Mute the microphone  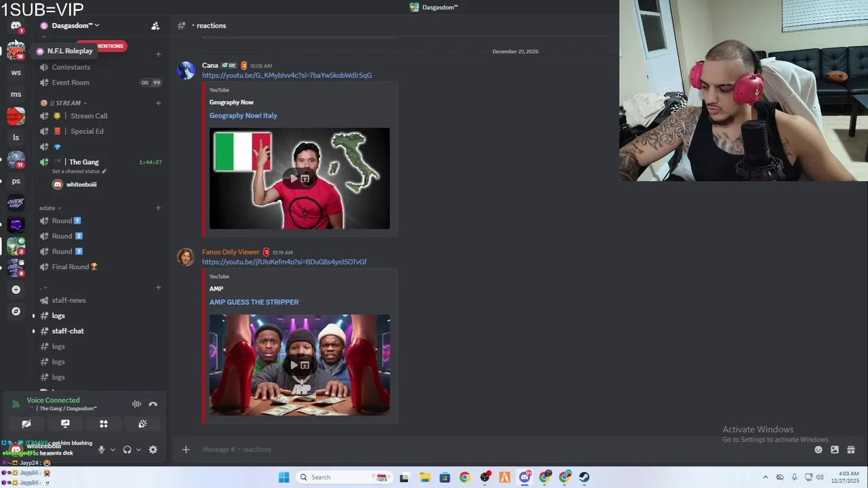coord(101,449)
